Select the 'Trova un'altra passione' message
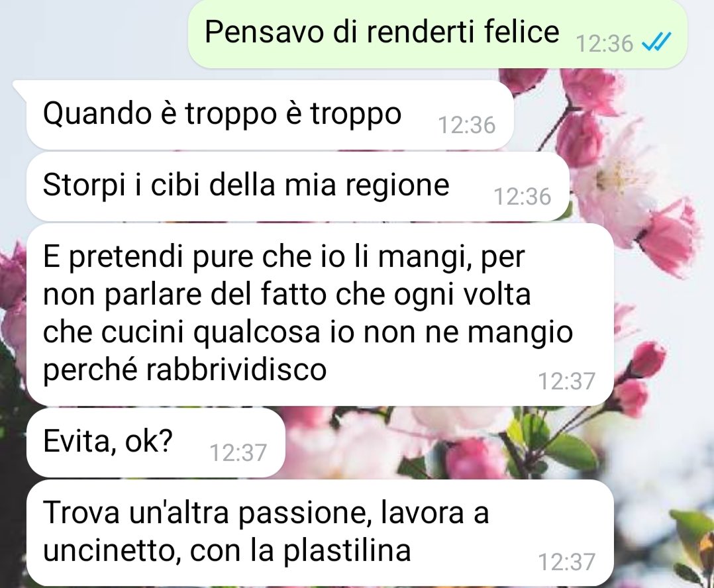Image resolution: width=714 pixels, height=588 pixels. coord(320,533)
